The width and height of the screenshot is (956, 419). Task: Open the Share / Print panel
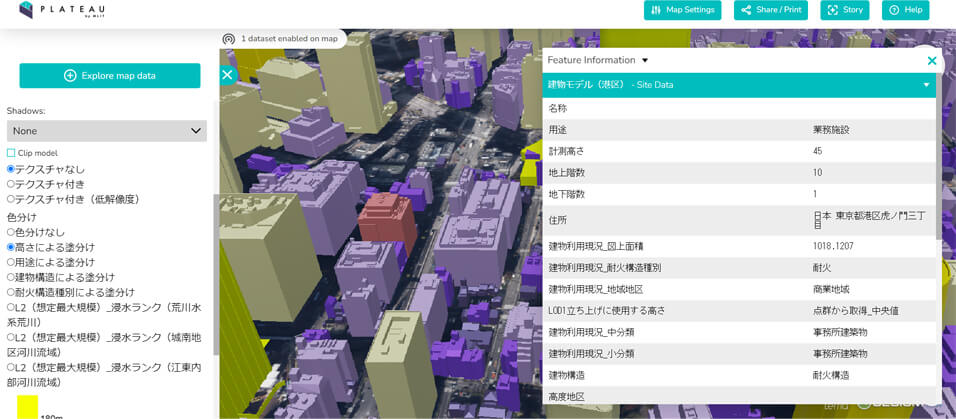coord(771,10)
